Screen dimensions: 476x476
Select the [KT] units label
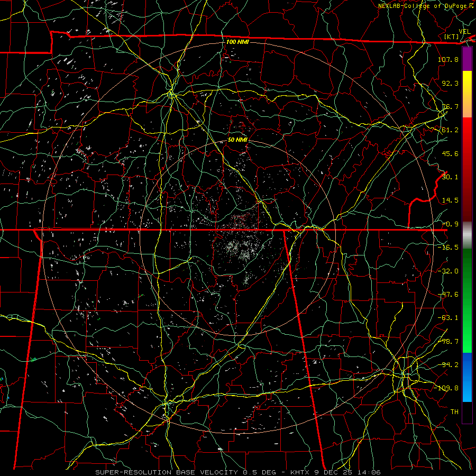452,36
